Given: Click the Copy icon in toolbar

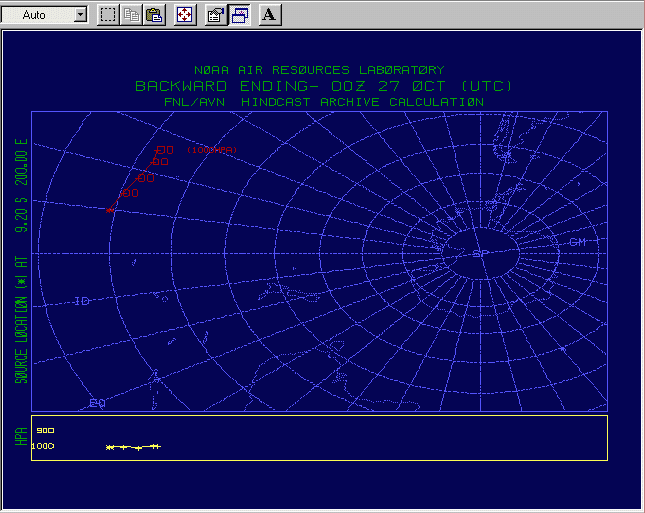Looking at the screenshot, I should coord(131,15).
